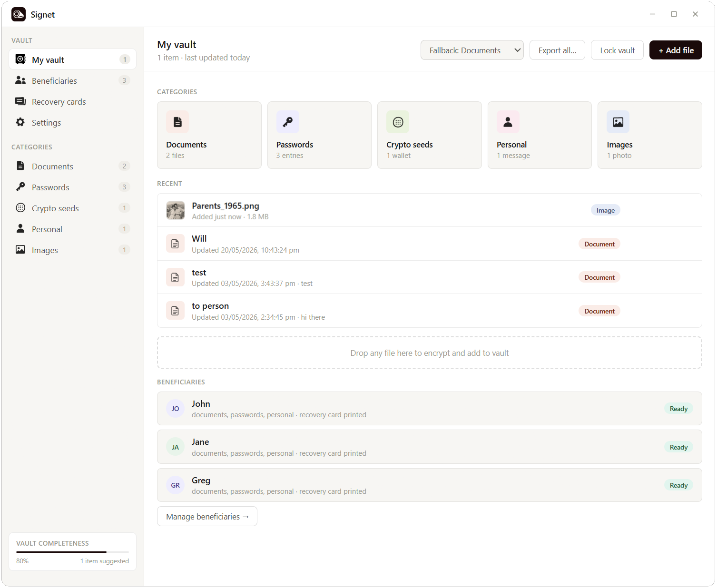Open Jane's beneficiary name

click(200, 442)
